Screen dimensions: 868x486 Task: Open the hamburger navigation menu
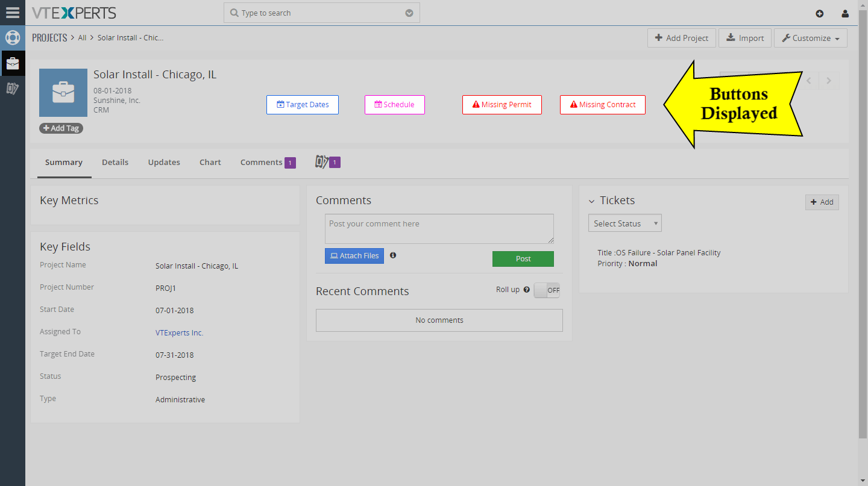pos(13,13)
